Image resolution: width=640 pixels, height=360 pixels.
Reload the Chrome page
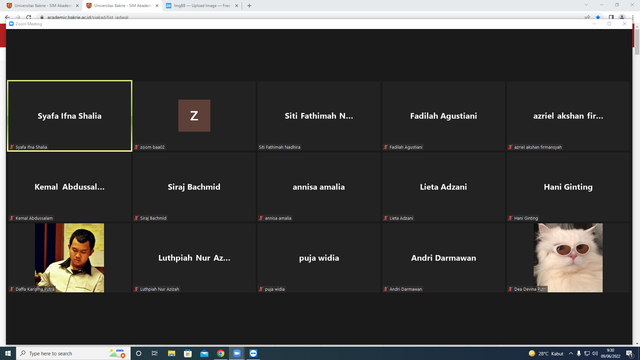(x=28, y=18)
